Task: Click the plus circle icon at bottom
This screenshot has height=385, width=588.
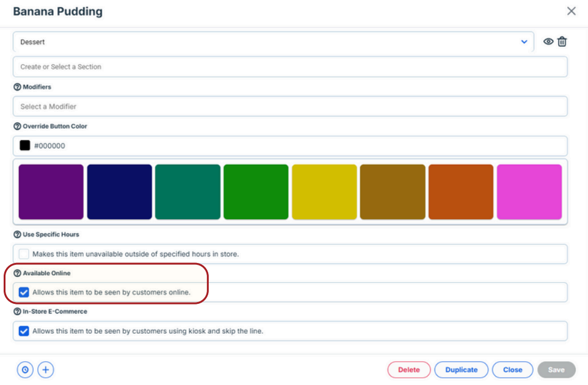Action: coord(46,370)
